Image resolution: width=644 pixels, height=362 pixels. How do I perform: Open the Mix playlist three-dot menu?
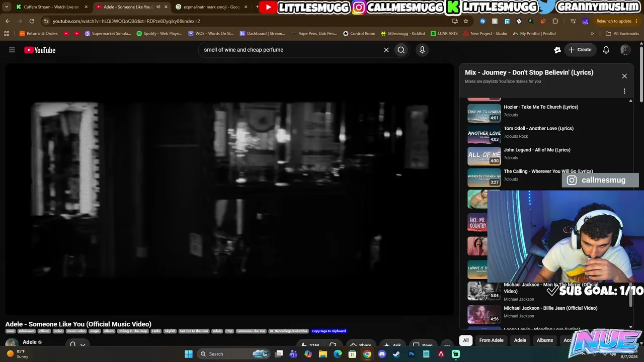click(x=624, y=92)
